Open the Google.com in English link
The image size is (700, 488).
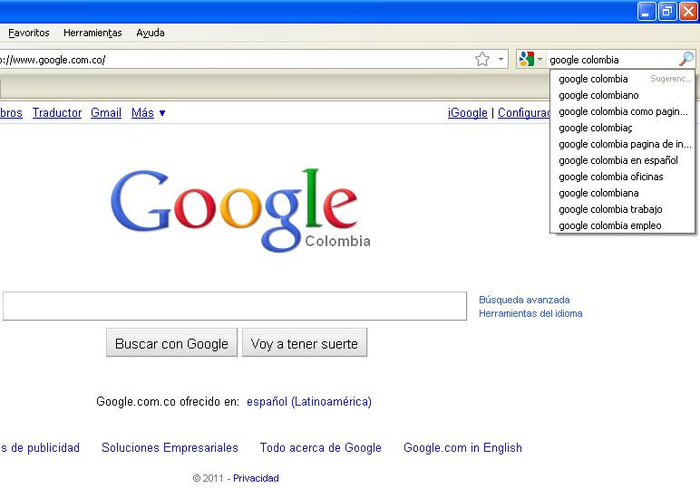[462, 447]
